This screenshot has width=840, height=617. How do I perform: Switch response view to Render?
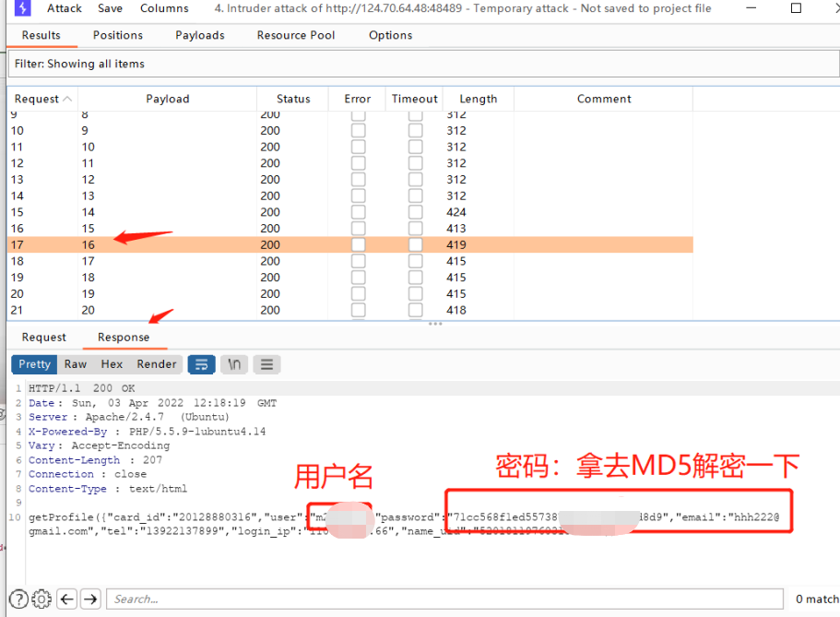click(157, 364)
